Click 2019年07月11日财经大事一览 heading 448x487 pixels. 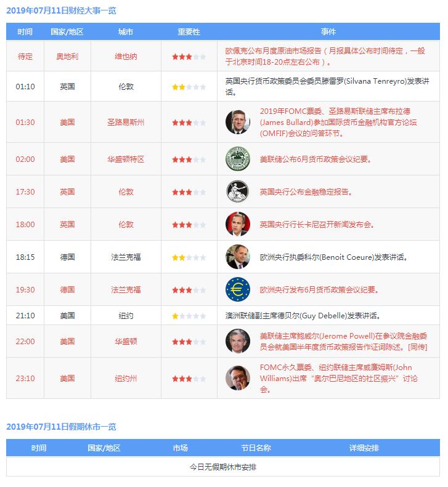61,10
